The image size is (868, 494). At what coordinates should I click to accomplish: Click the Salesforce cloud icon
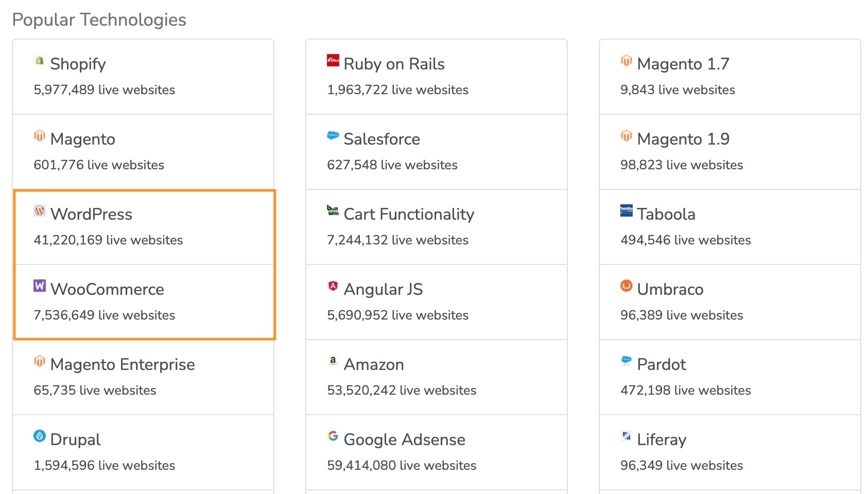point(333,136)
